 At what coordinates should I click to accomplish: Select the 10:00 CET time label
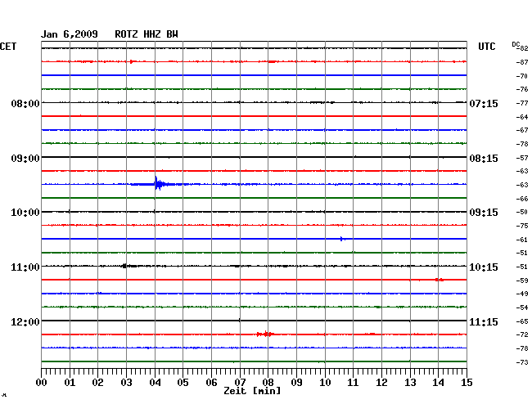[x=25, y=213]
